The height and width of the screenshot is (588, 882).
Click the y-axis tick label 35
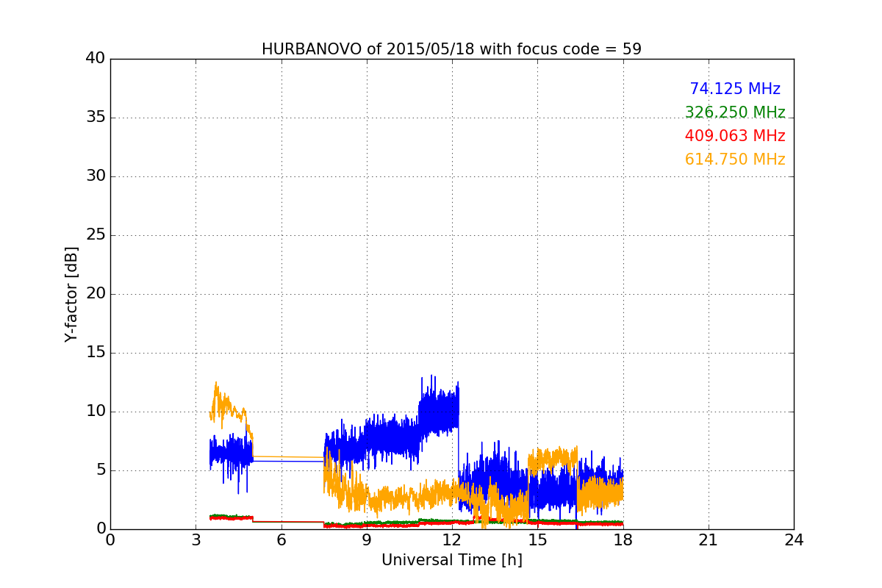click(96, 118)
